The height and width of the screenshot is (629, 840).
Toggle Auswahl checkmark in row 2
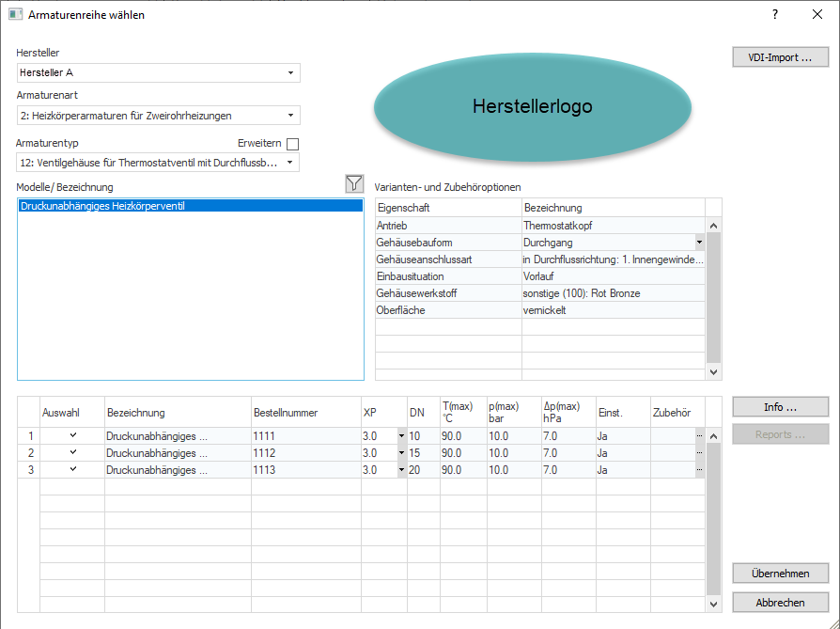[73, 452]
